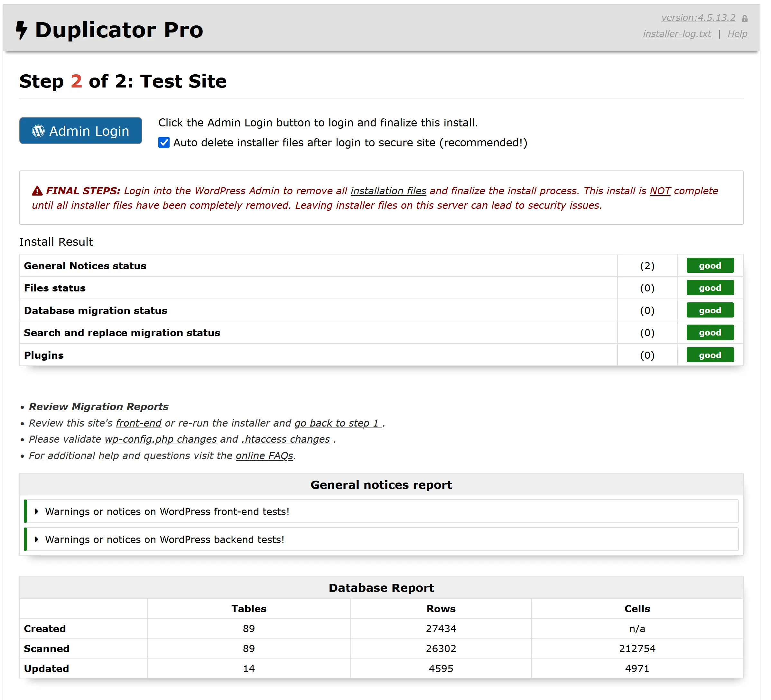Uncheck auto delete installer files checkbox

pos(164,143)
